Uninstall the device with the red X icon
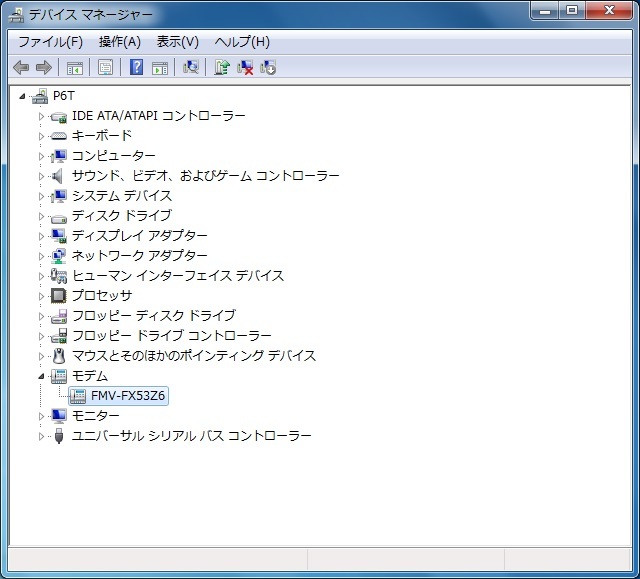This screenshot has width=640, height=579. [x=245, y=67]
